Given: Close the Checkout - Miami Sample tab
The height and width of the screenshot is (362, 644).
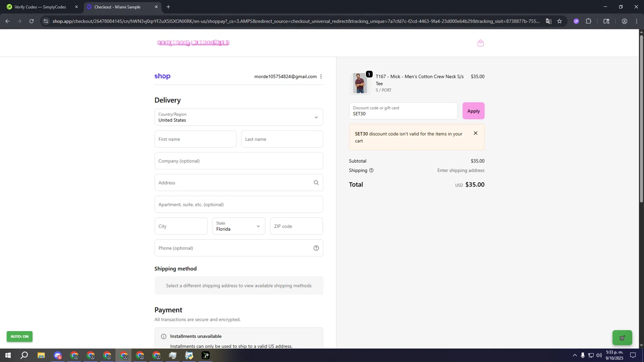Looking at the screenshot, I should [156, 7].
